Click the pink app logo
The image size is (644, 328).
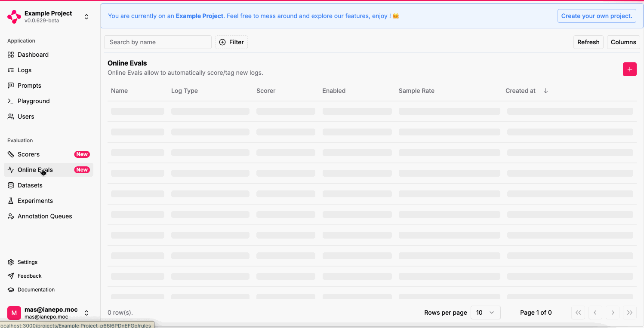[x=14, y=17]
